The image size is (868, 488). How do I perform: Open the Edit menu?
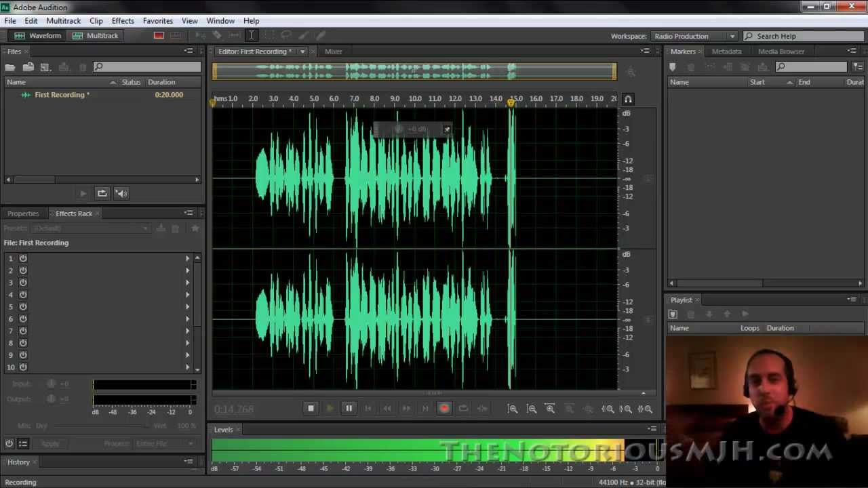click(x=31, y=21)
